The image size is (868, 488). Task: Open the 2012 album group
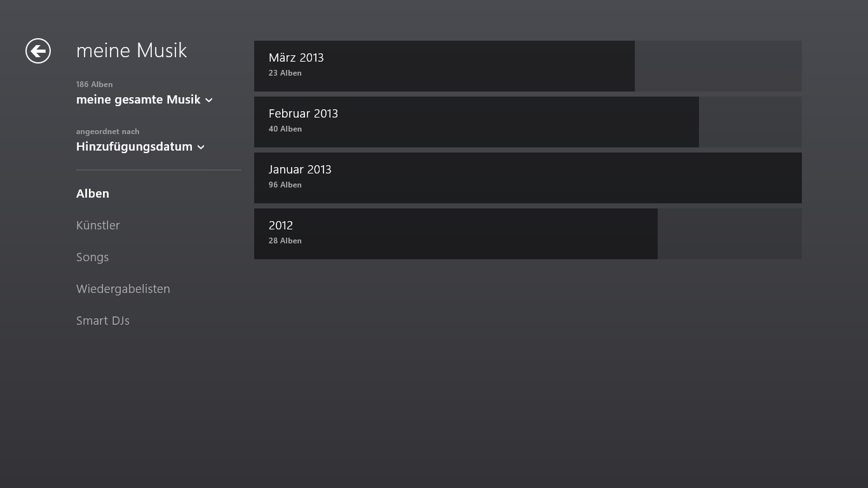point(528,234)
